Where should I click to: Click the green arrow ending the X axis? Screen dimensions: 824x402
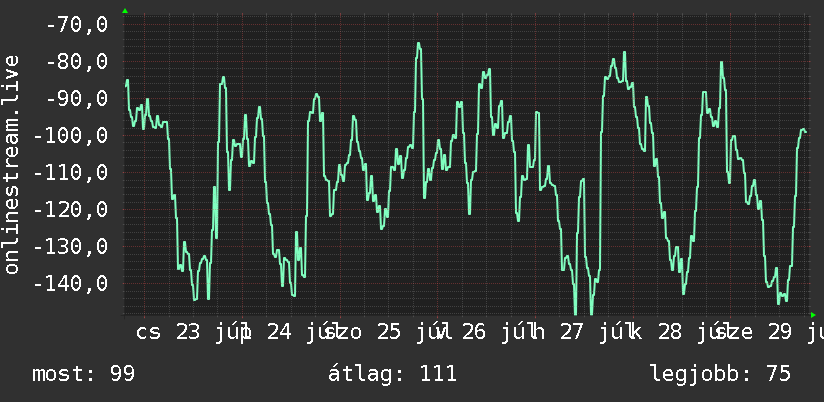(813, 315)
